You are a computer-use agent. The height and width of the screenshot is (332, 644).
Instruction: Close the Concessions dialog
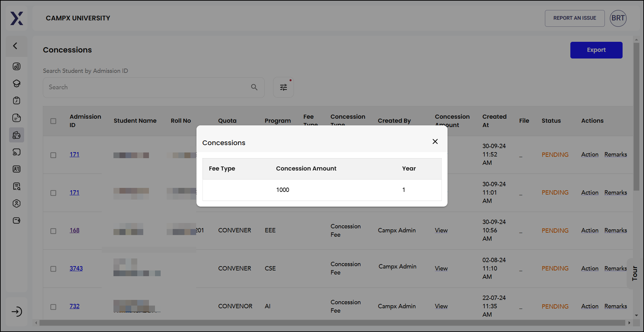pos(435,141)
